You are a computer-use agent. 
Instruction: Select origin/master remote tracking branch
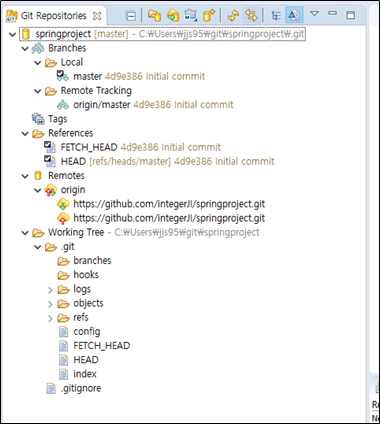click(x=153, y=105)
